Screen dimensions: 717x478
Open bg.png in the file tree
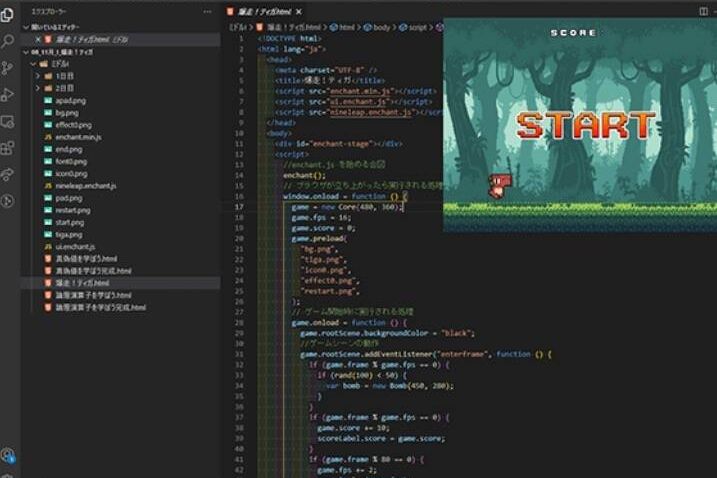[67, 113]
